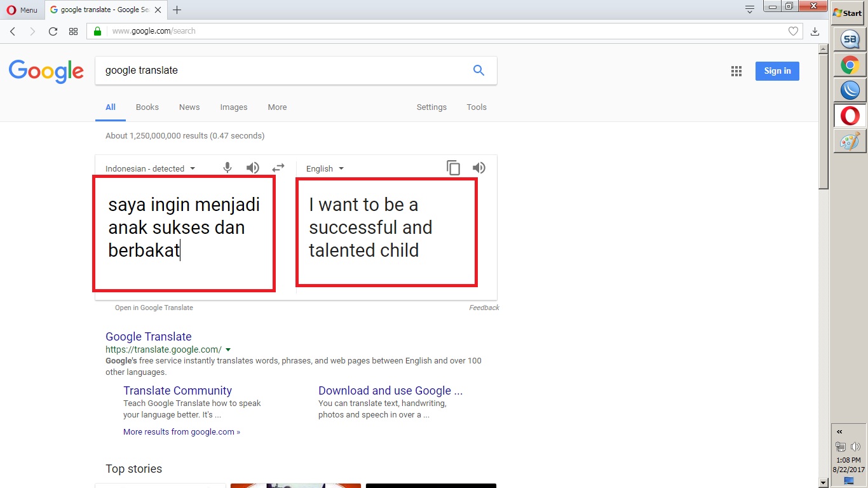Click the www.google.com/search address bar
This screenshot has width=868, height=488.
444,31
